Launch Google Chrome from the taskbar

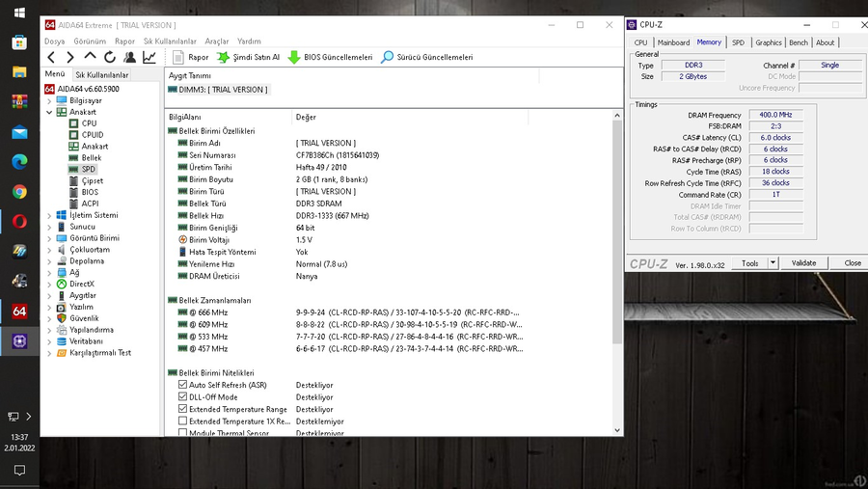pyautogui.click(x=19, y=192)
